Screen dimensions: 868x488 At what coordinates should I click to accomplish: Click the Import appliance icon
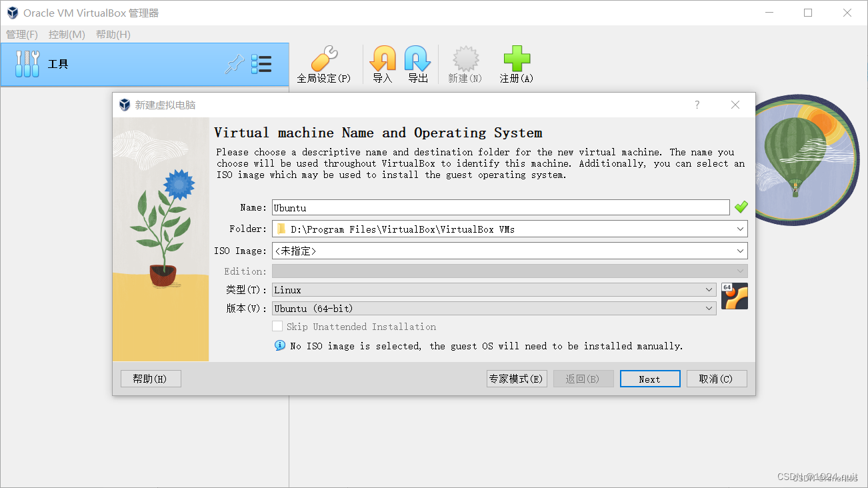(383, 58)
